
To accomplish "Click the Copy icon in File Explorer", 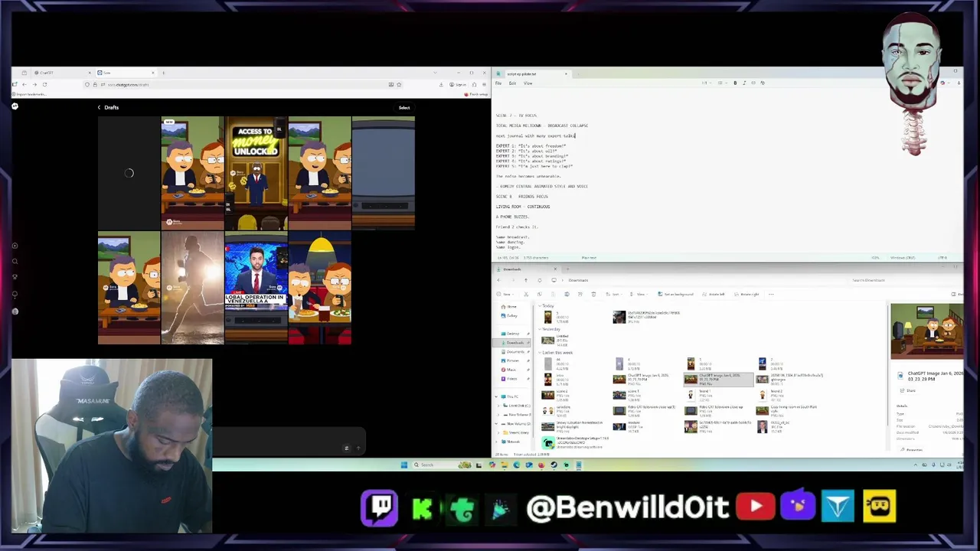I will [539, 294].
